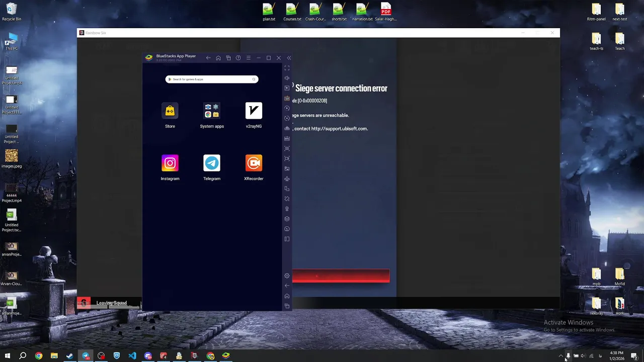This screenshot has width=644, height=362.
Task: Select the Ritm-panel folder on the desktop
Action: (x=596, y=12)
